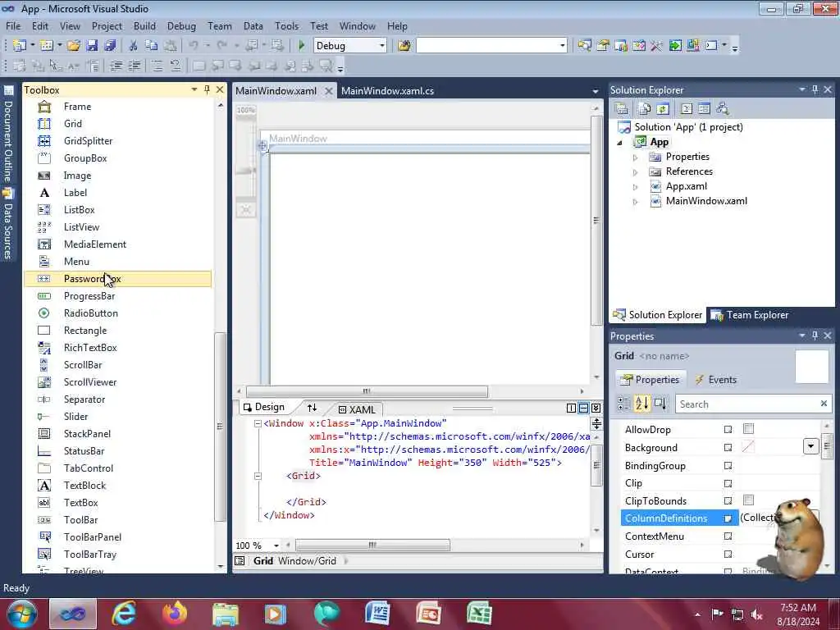Click the Cut scissors icon

tap(134, 46)
